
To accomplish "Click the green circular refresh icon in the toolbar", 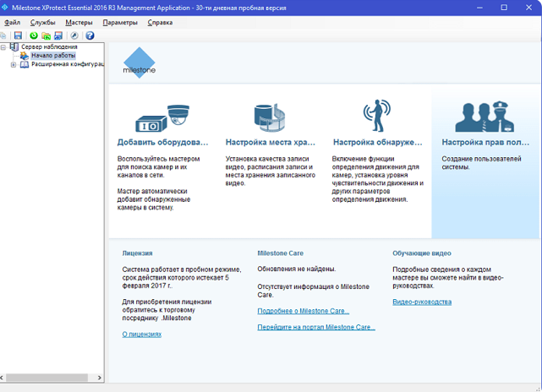I will pos(34,35).
